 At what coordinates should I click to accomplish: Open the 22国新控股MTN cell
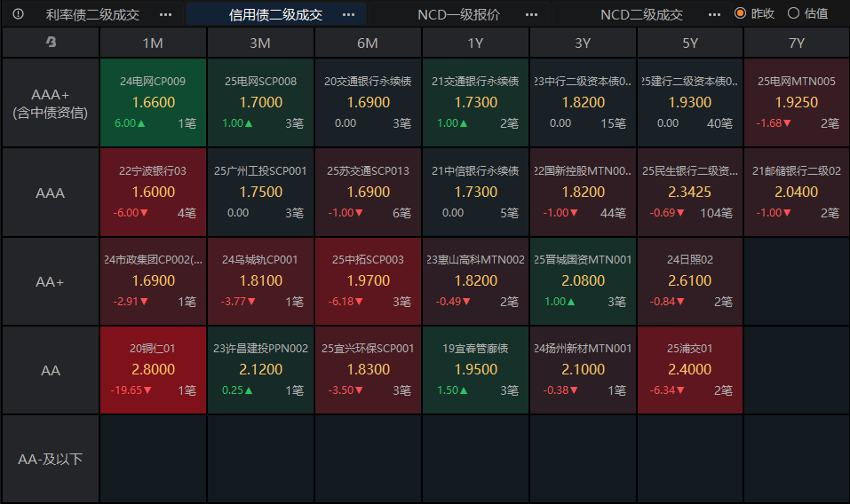(583, 193)
